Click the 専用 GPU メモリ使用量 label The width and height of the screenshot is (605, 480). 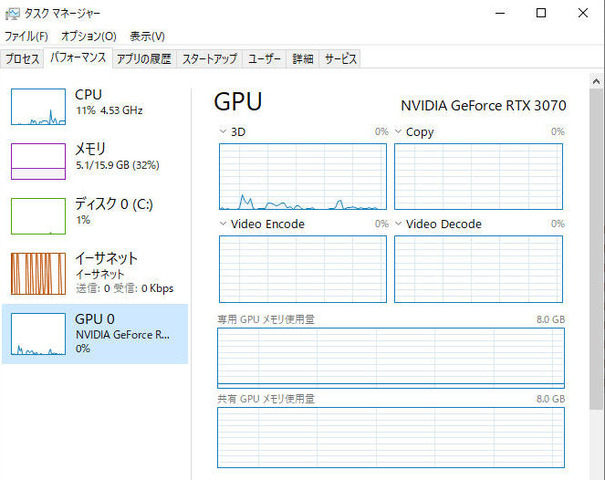click(x=266, y=319)
